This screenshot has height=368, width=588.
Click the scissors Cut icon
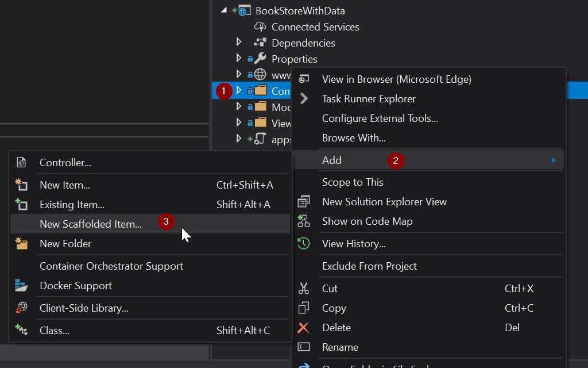[x=304, y=289]
